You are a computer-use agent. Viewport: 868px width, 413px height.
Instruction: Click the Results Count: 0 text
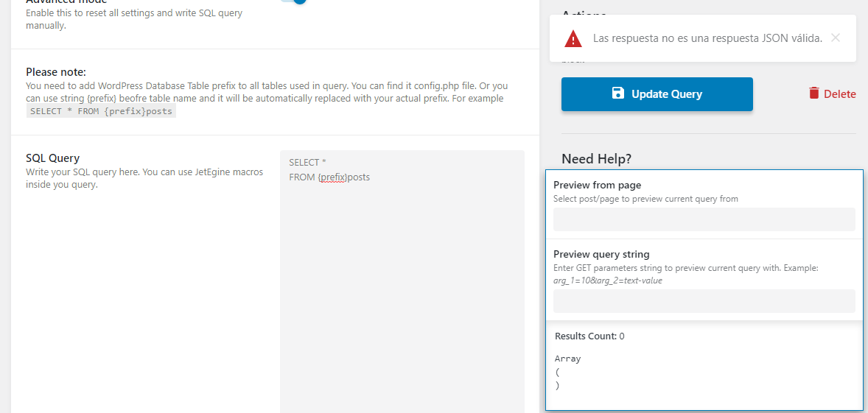tap(589, 336)
